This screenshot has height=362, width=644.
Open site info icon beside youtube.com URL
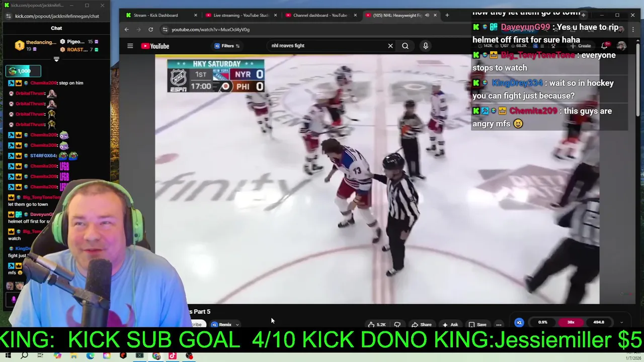tap(165, 30)
